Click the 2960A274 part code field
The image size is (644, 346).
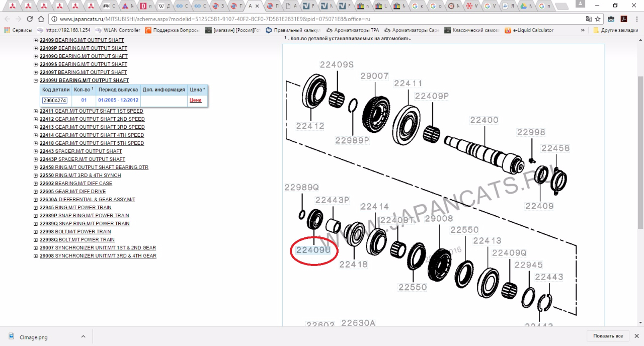54,100
